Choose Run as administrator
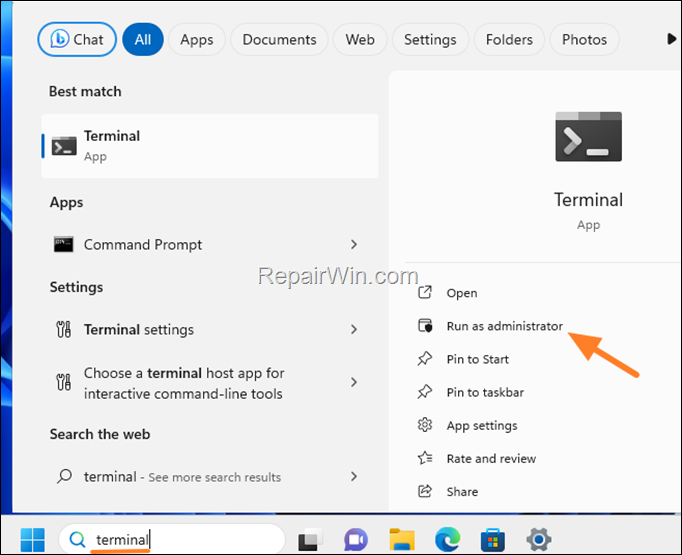Screen dimensions: 682x555 pyautogui.click(x=505, y=326)
